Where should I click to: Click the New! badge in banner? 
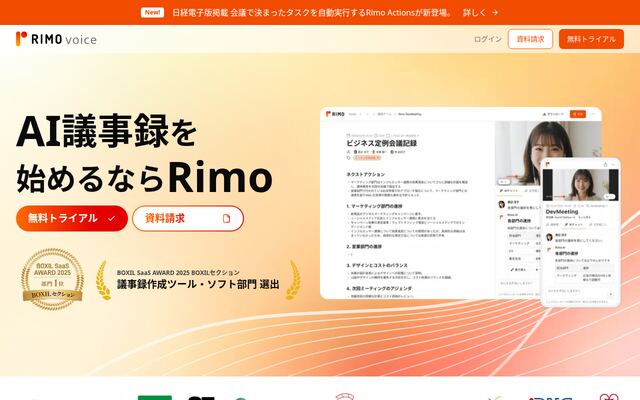tap(152, 13)
